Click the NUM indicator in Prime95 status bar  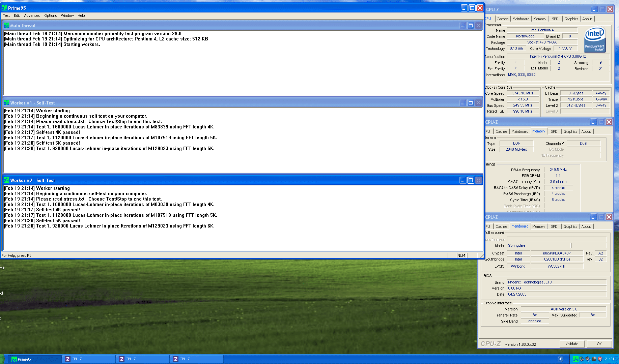[x=461, y=255]
